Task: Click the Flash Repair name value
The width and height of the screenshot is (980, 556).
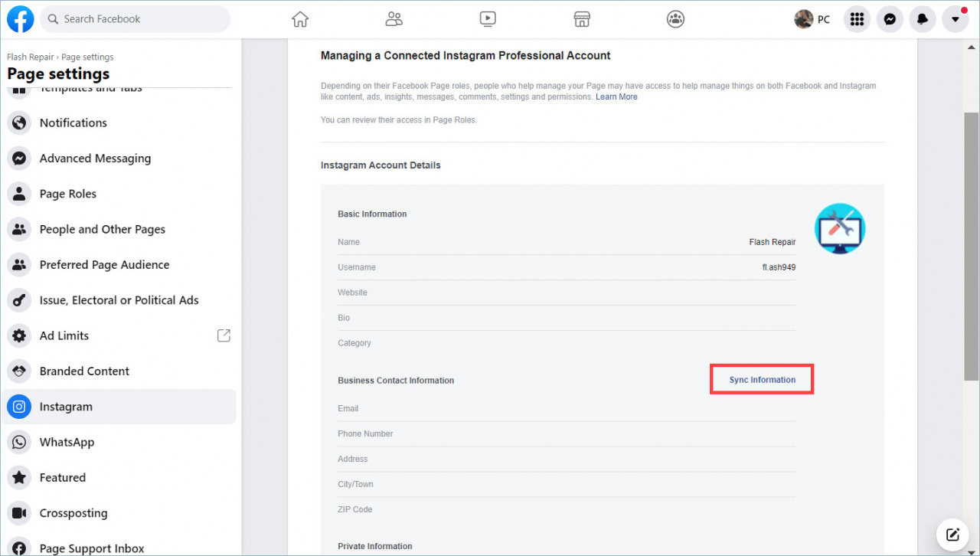Action: pyautogui.click(x=773, y=242)
